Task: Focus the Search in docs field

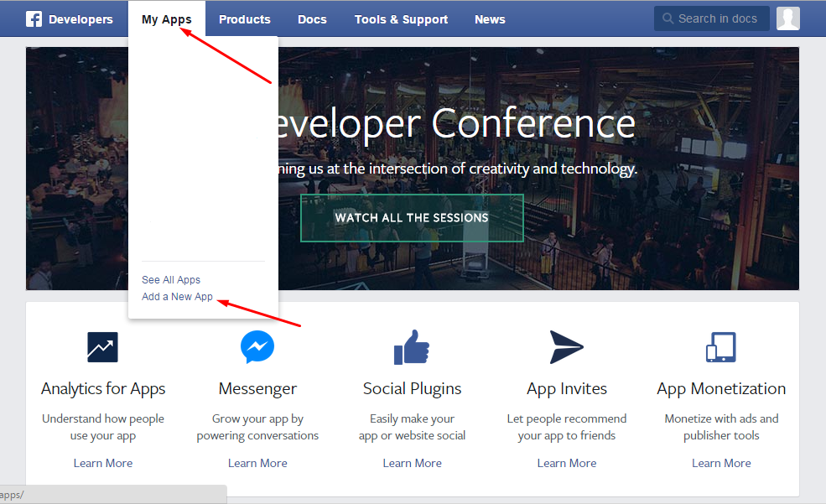Action: [712, 18]
